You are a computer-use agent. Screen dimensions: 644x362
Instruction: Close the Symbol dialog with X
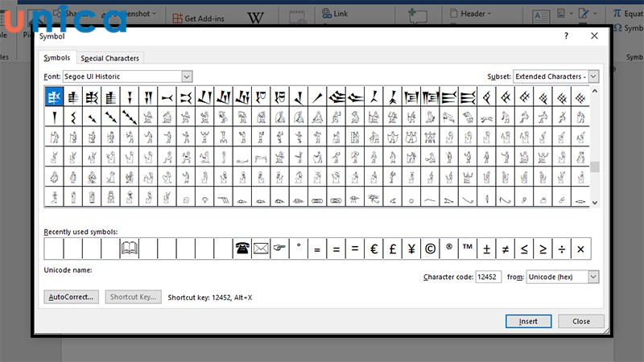[x=594, y=35]
